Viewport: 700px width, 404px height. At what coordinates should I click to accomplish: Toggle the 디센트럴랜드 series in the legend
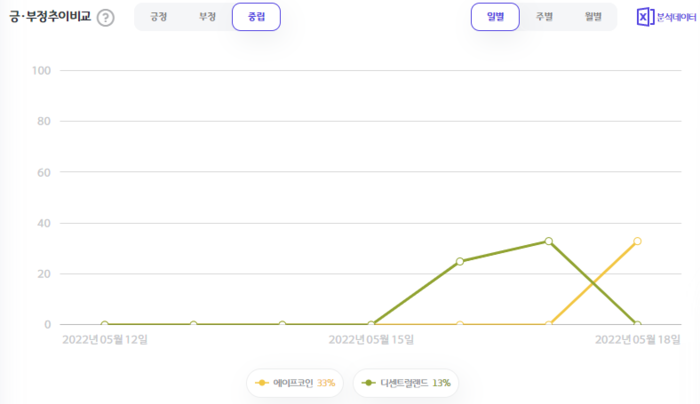[405, 382]
